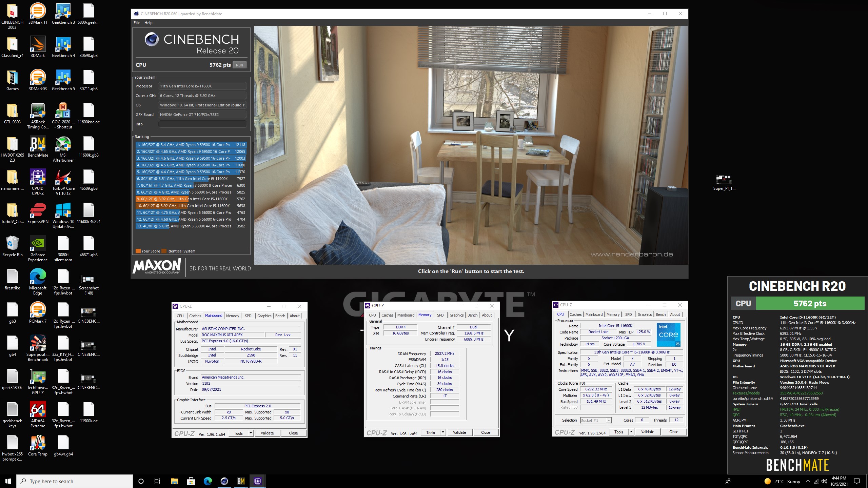The height and width of the screenshot is (488, 868).
Task: Open the Geekbench 5 desktop shortcut
Action: click(x=63, y=80)
